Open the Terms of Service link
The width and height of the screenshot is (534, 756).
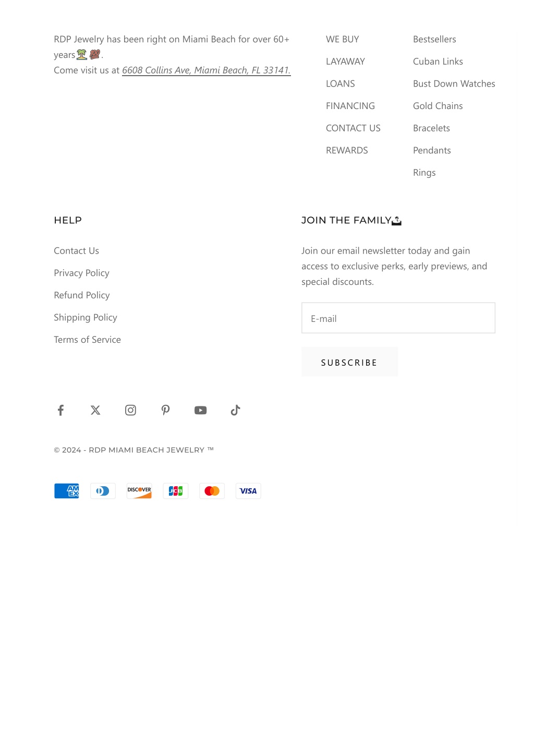[88, 340]
